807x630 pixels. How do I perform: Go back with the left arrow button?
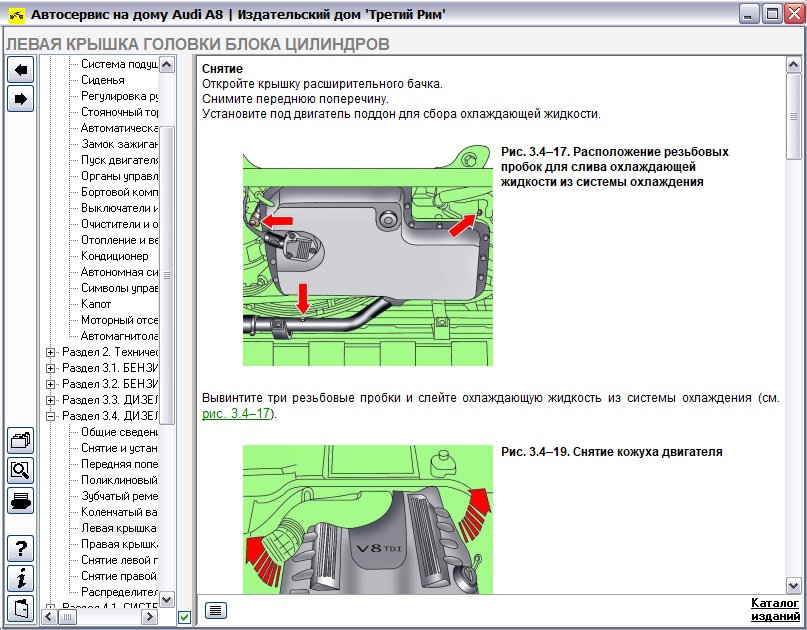click(x=21, y=69)
